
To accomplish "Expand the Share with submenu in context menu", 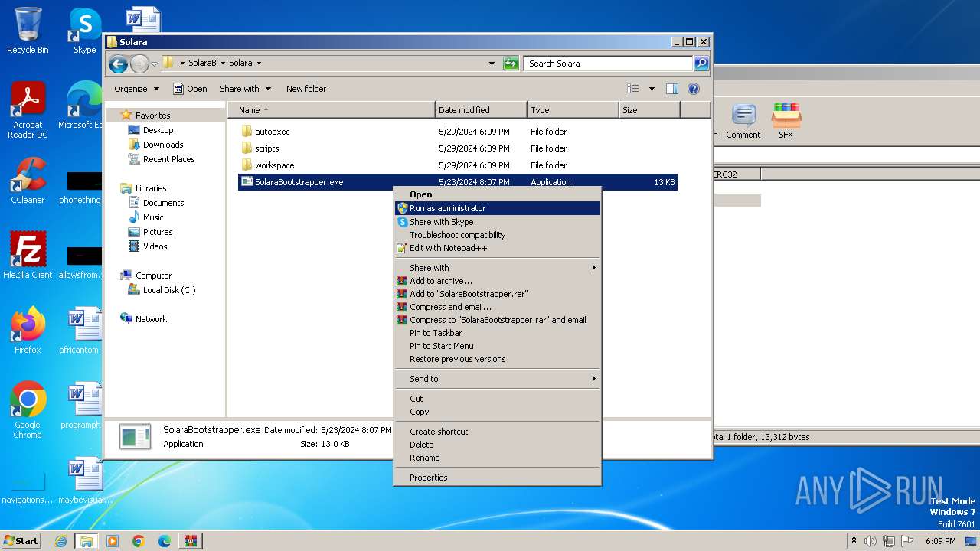I will (x=497, y=268).
